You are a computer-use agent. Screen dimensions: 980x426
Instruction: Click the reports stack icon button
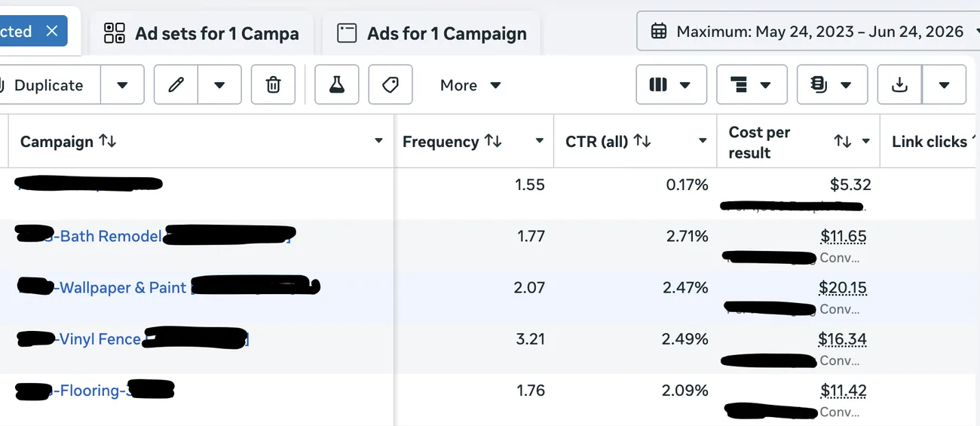tap(832, 84)
